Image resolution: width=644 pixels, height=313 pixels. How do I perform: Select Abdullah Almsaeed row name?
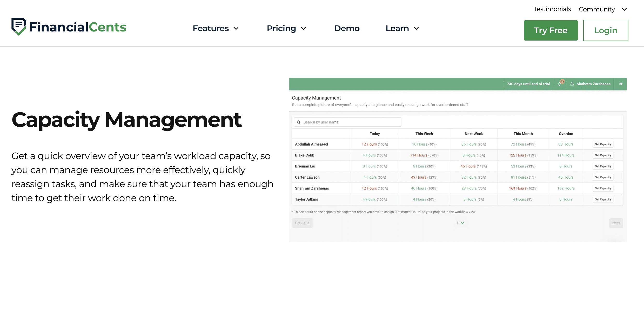tap(311, 144)
